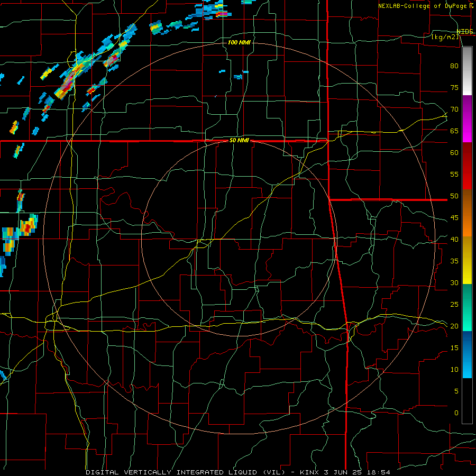Viewport: 476px width, 476px height.
Task: Click the "25" value on the scale
Action: (x=454, y=305)
